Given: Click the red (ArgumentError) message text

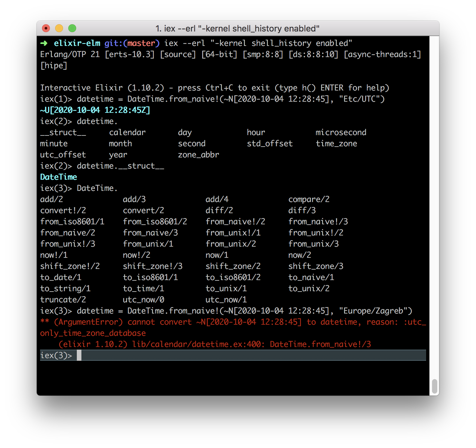Looking at the screenshot, I should (x=88, y=322).
